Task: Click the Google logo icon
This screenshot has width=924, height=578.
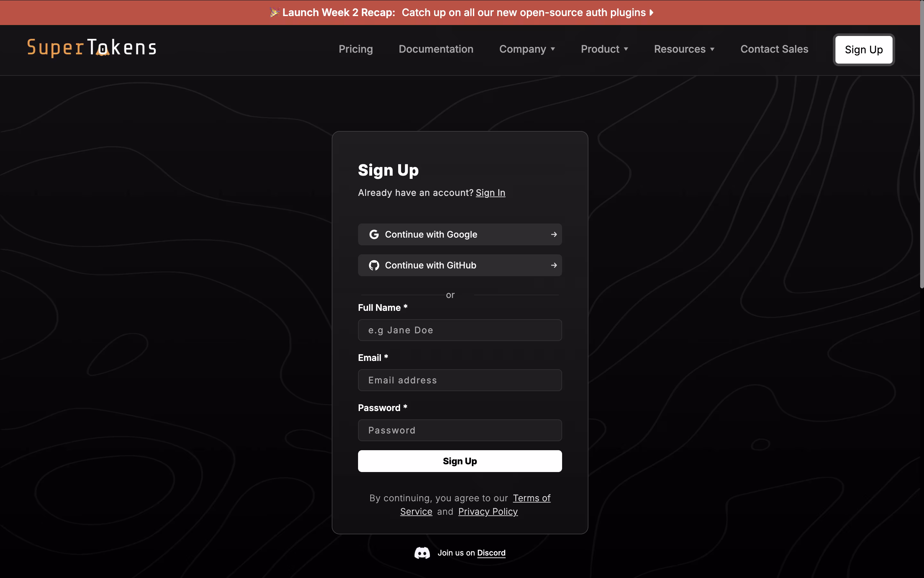Action: tap(374, 234)
